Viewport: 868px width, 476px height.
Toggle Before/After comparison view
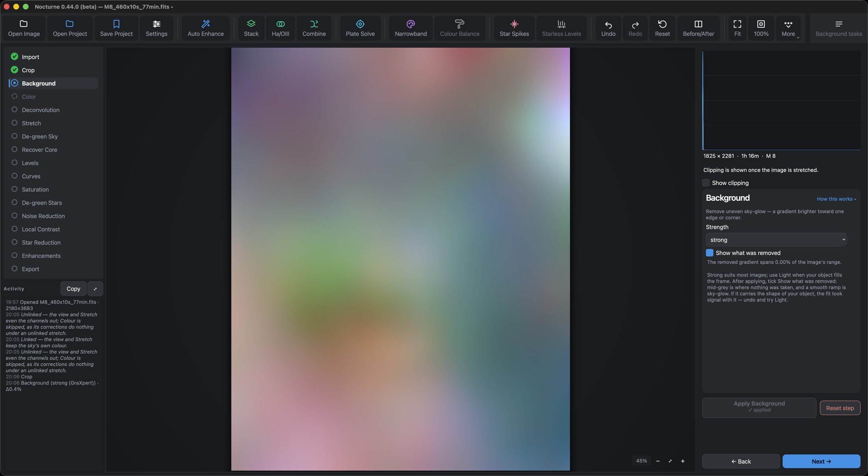coord(698,28)
